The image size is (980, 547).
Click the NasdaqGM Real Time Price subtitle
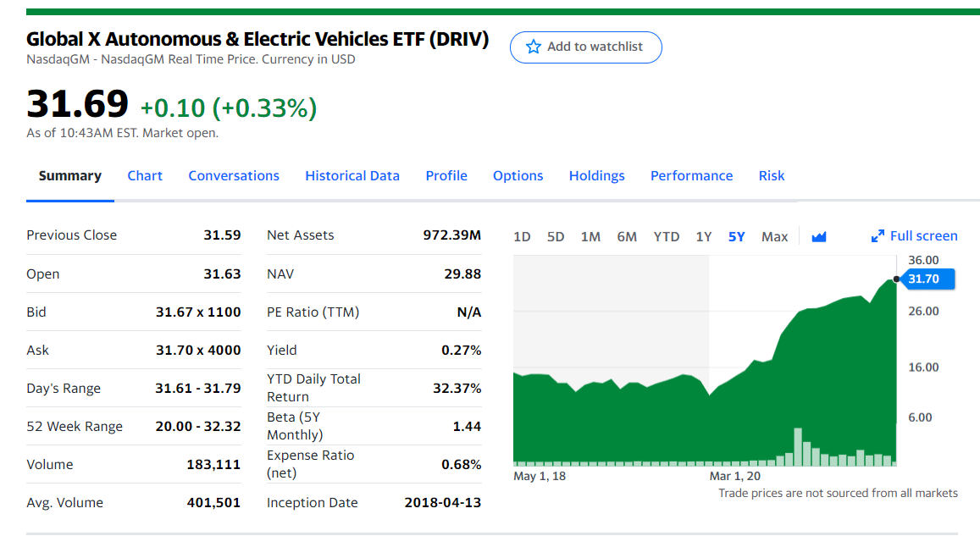191,59
